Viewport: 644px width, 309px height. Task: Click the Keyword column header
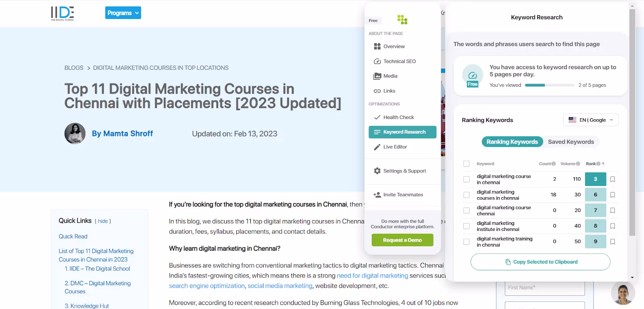coord(485,164)
